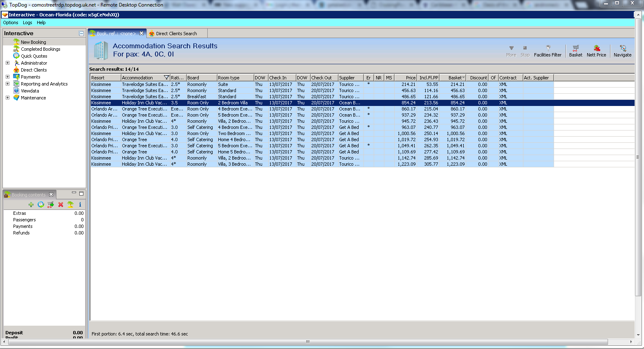Open Completed Bookings from the sidebar
Viewport: 644px width, 349px height.
click(40, 49)
